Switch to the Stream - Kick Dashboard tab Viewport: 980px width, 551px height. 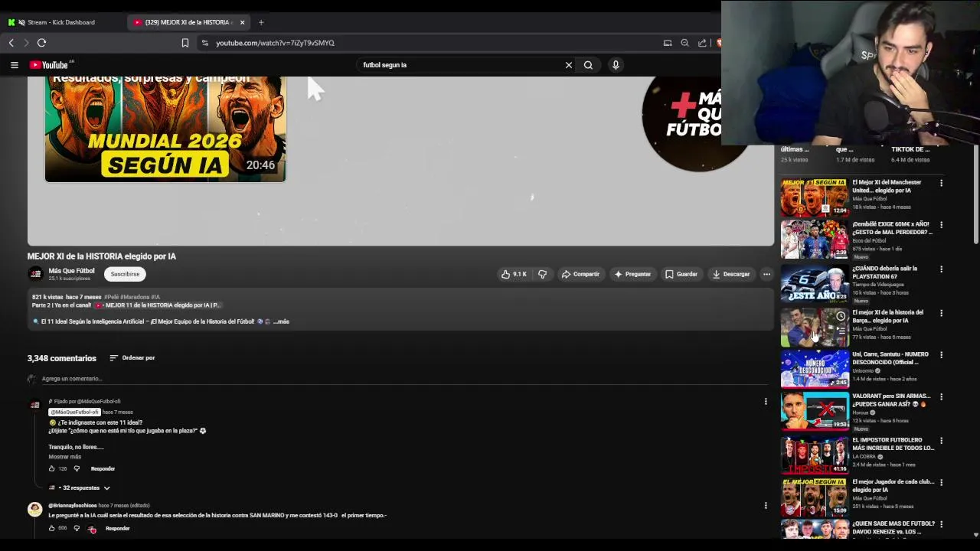click(61, 22)
